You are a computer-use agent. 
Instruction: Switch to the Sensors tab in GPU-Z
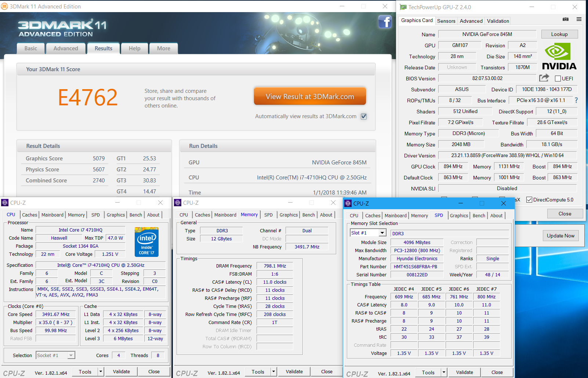(x=446, y=21)
